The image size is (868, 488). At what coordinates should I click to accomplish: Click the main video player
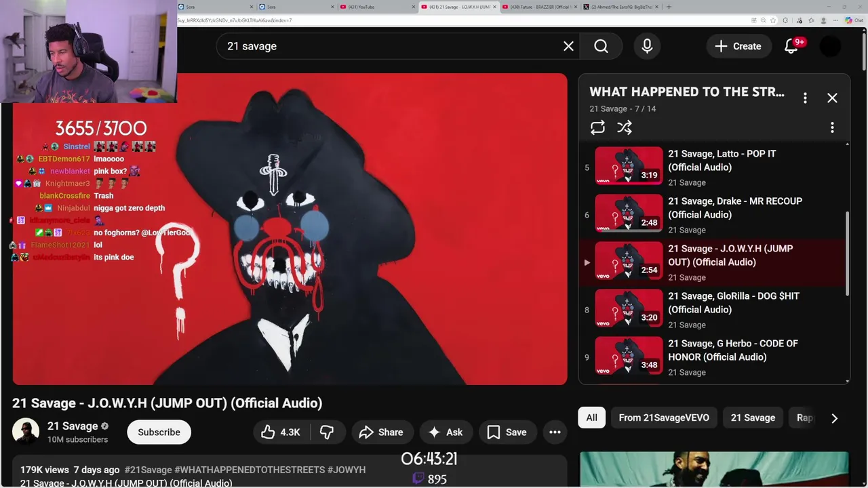click(290, 229)
